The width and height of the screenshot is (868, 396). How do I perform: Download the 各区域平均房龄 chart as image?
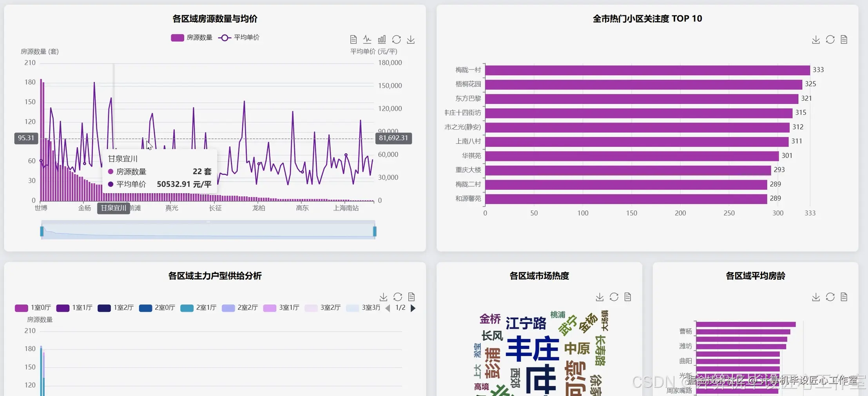click(816, 297)
